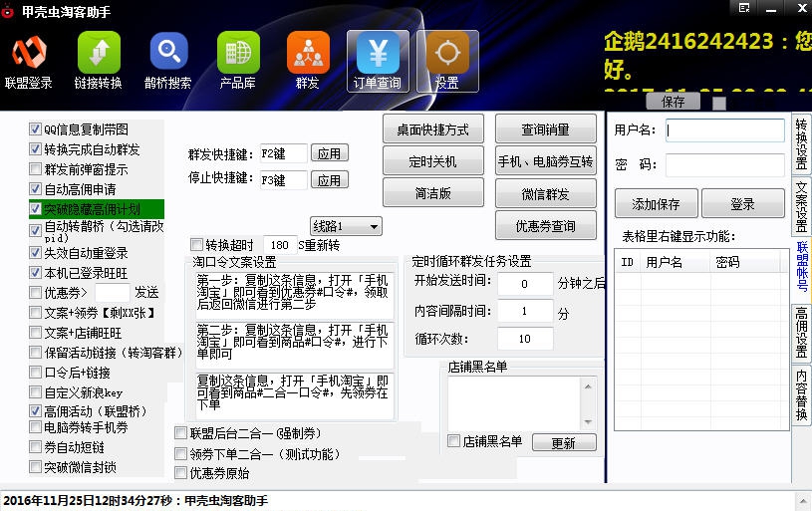Screen dimensions: 812x511
Task: Click the 定时关机 button
Action: [433, 161]
